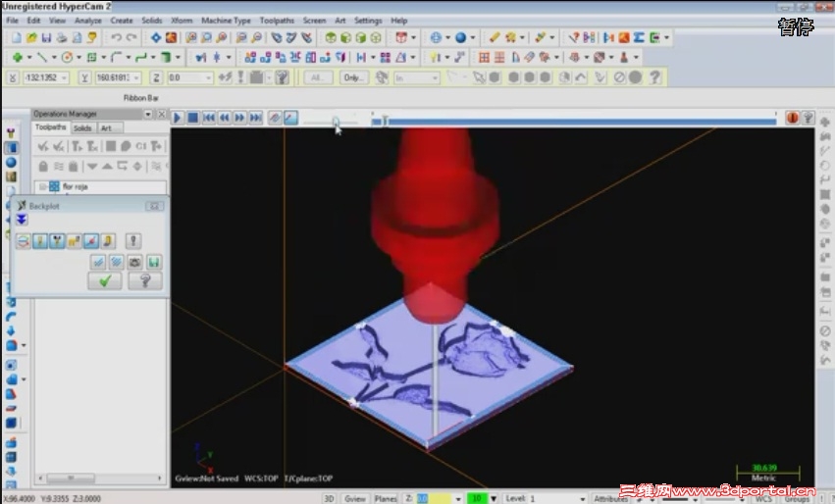Image resolution: width=835 pixels, height=504 pixels.
Task: Click the Sigma icon in top toolbar
Action: (640, 38)
